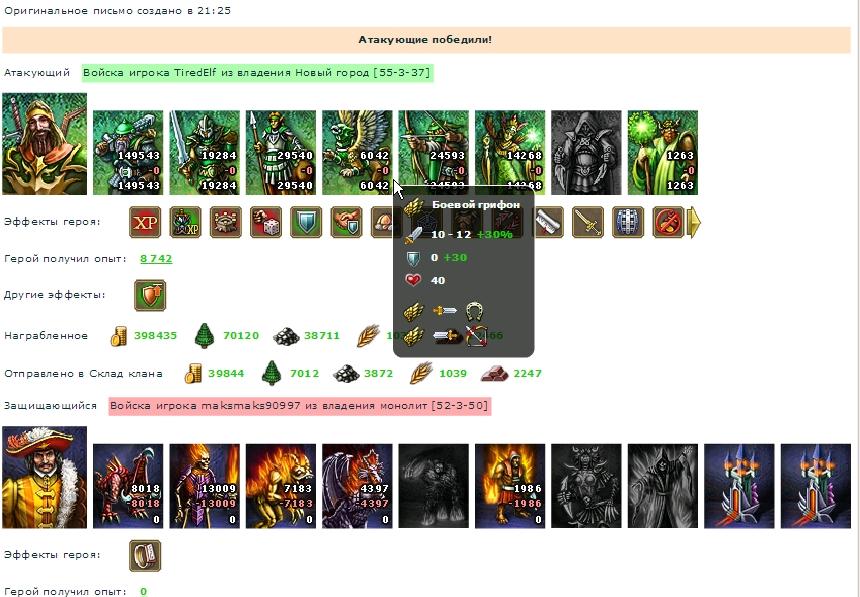Click the flaming skeleton unit with 13009 losses
This screenshot has height=597, width=860.
pos(205,486)
